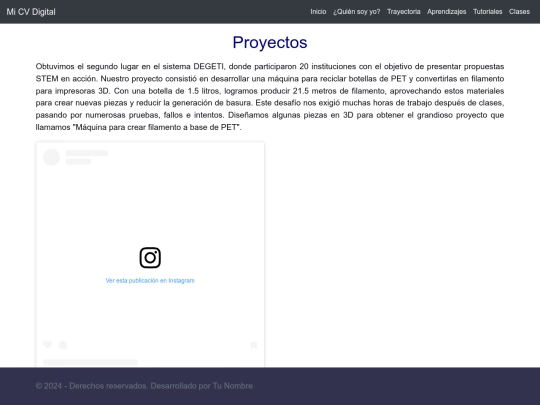Open the Inicio nav item
This screenshot has height=405, width=540.
318,12
